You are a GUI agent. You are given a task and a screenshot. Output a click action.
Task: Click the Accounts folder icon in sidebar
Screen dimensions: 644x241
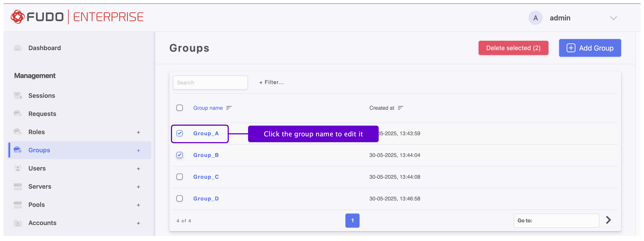tap(18, 223)
